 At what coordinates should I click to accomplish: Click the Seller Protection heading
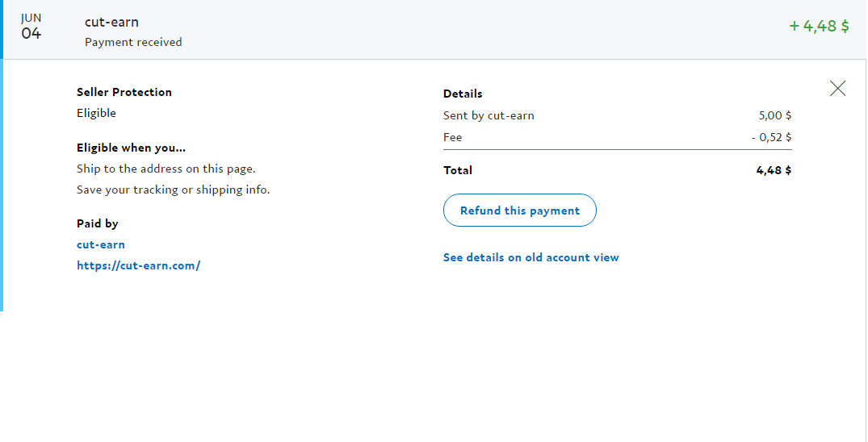(x=124, y=92)
